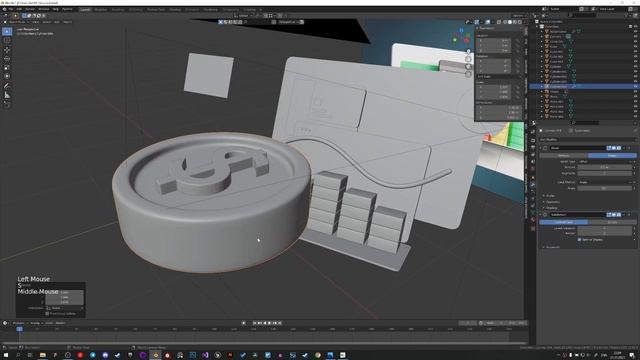
Task: Open the viewport Add menu
Action: [56, 22]
